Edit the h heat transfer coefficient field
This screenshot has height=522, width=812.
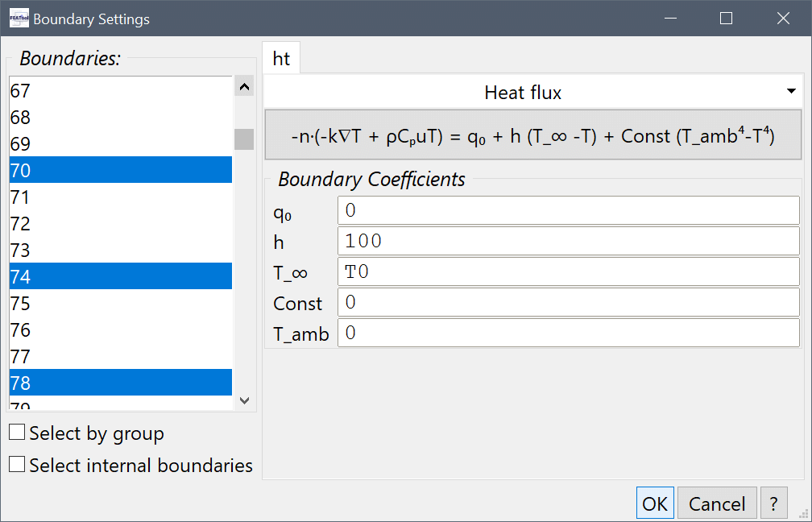568,241
